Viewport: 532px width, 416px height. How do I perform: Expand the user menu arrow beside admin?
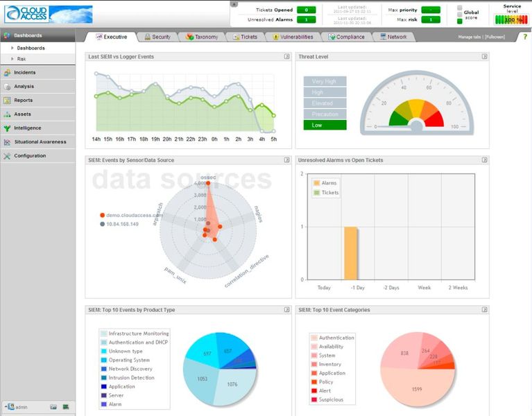coord(6,406)
